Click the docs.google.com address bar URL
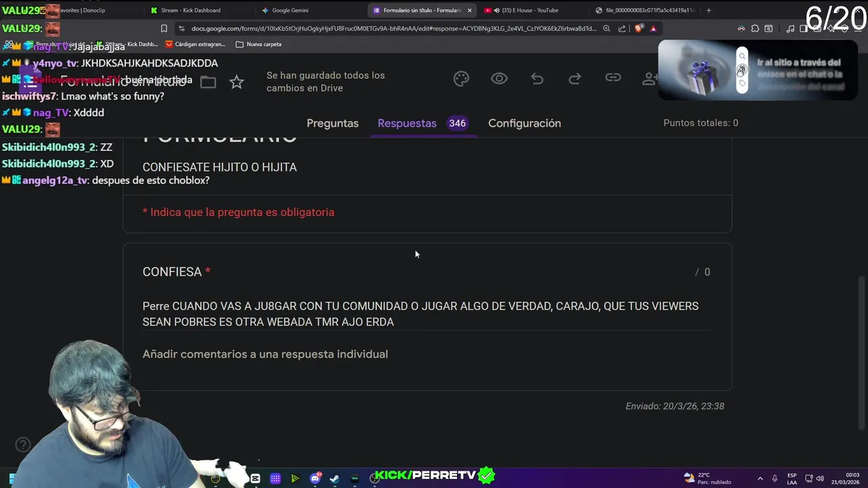Screen dimensions: 868x488 [x=393, y=28]
